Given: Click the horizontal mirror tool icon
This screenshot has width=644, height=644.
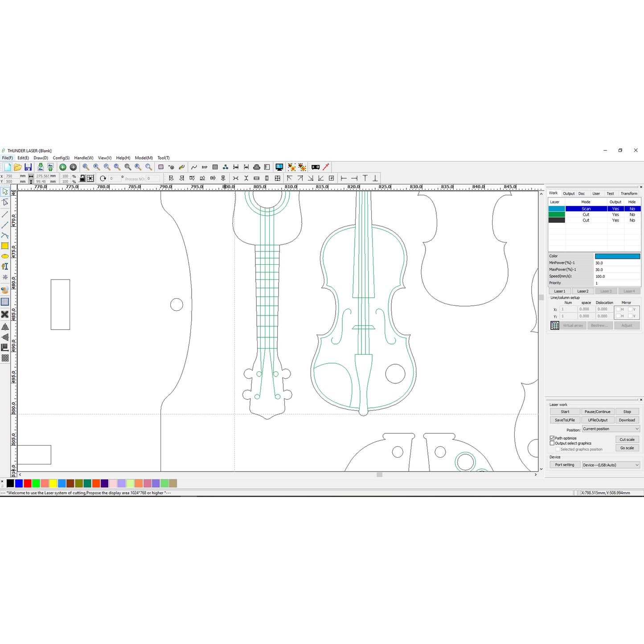Looking at the screenshot, I should [x=5, y=327].
